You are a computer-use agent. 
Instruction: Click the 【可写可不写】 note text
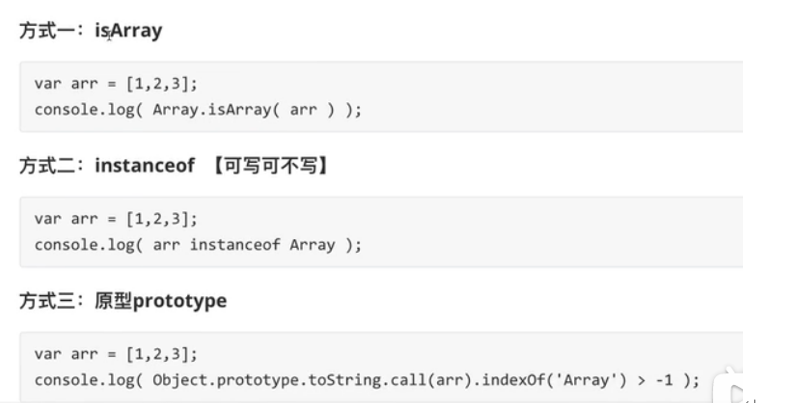click(x=268, y=166)
